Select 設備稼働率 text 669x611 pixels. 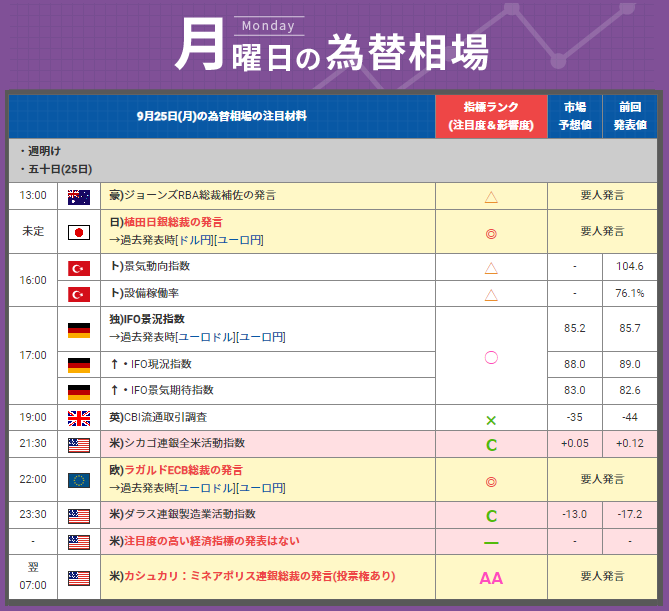click(151, 293)
